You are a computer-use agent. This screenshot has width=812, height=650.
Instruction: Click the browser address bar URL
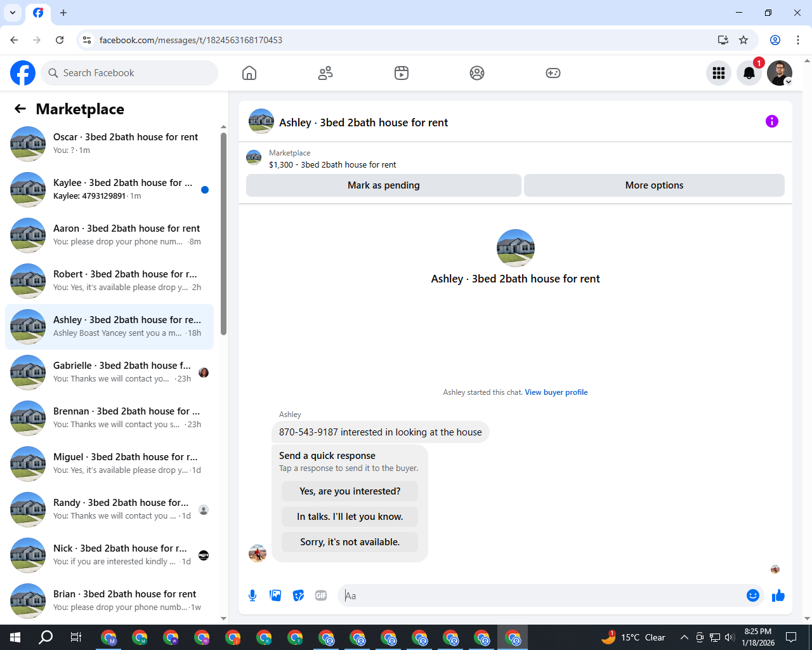click(191, 40)
